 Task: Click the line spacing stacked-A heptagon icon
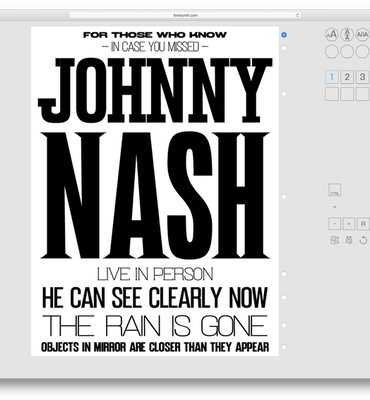[347, 34]
